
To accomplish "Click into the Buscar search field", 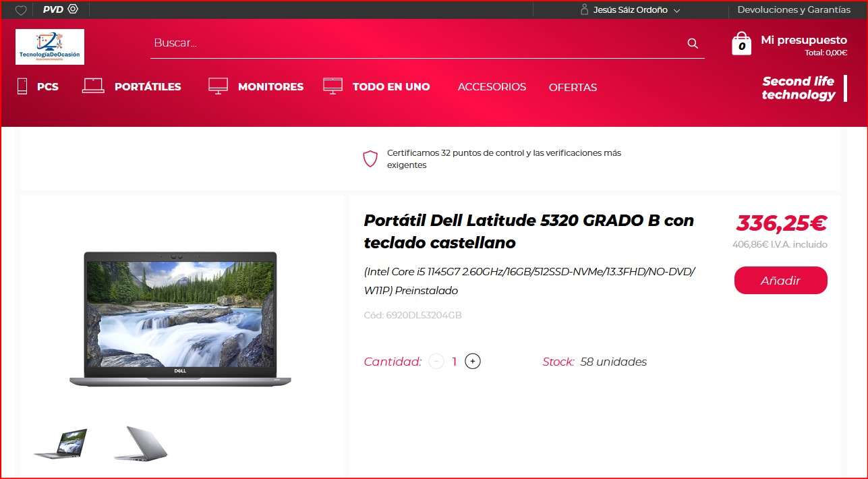I will point(417,43).
